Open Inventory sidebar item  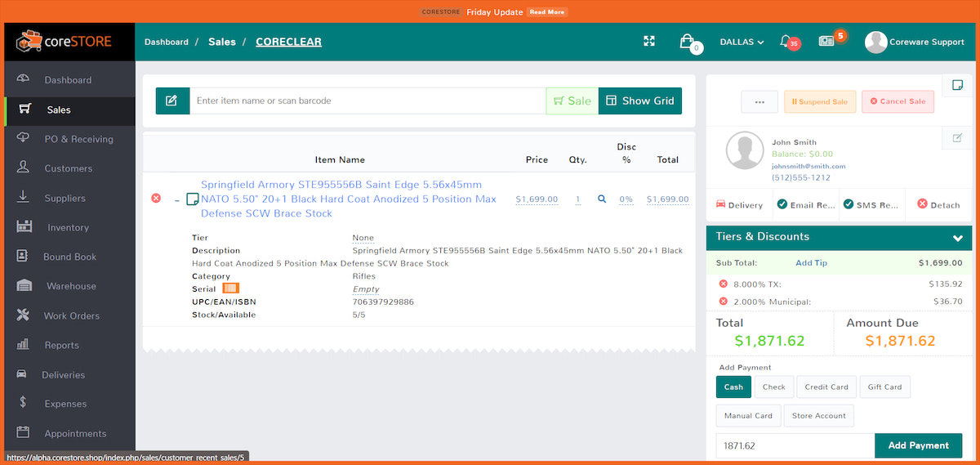coord(68,227)
